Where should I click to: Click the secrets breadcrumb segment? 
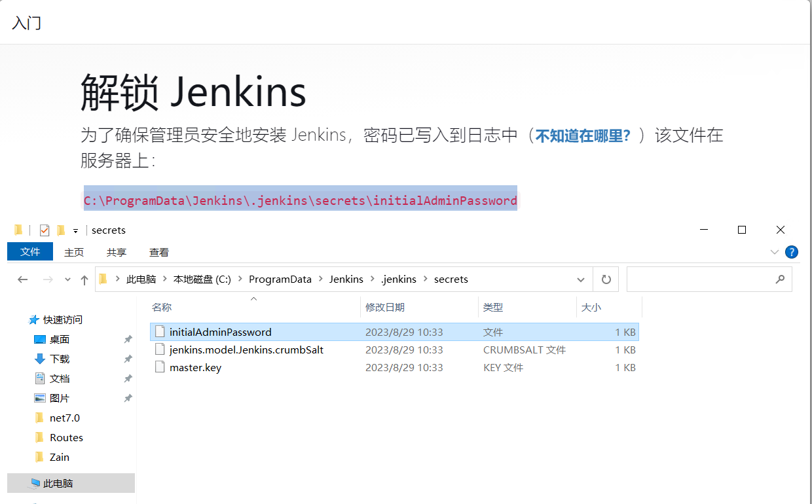pos(451,279)
